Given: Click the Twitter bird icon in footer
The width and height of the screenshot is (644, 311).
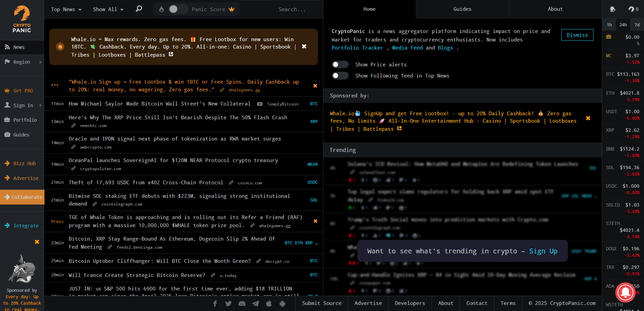Looking at the screenshot, I should (228, 304).
